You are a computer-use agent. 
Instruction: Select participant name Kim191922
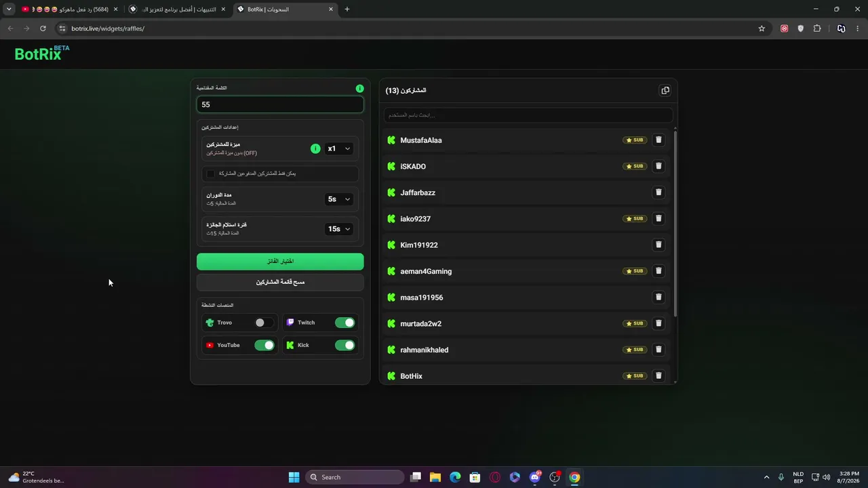(x=419, y=245)
